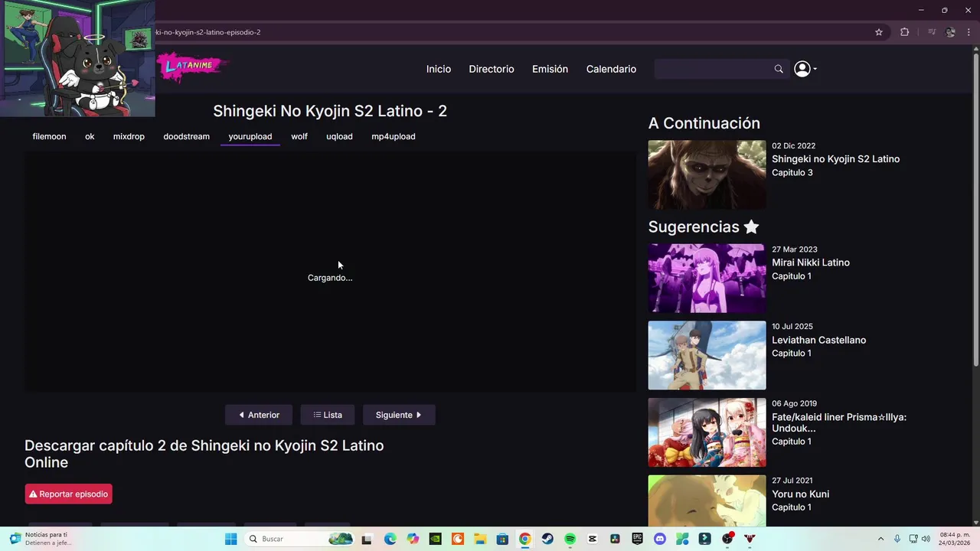Click the 'Capitulo 3' text

pos(792,173)
